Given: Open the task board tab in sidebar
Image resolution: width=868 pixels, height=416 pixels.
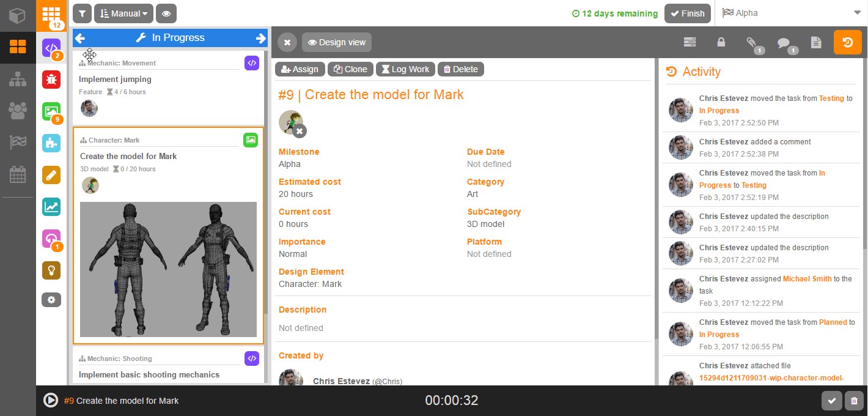Looking at the screenshot, I should [18, 46].
